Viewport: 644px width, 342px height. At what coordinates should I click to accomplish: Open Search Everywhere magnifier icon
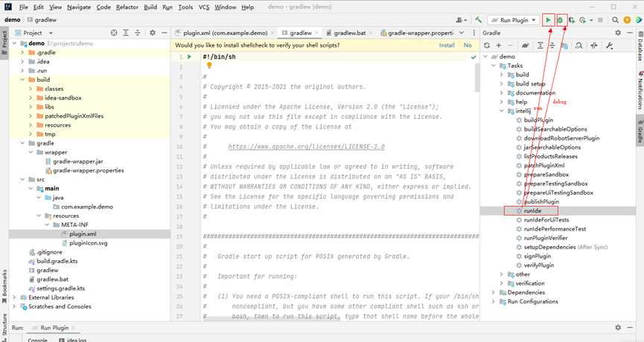615,19
